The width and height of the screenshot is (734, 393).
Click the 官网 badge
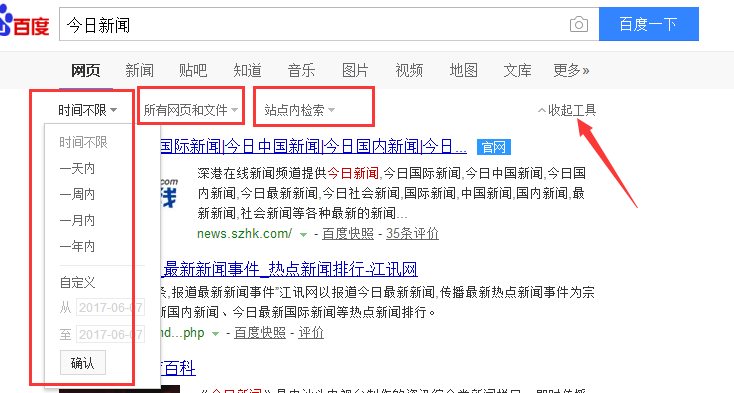[494, 147]
